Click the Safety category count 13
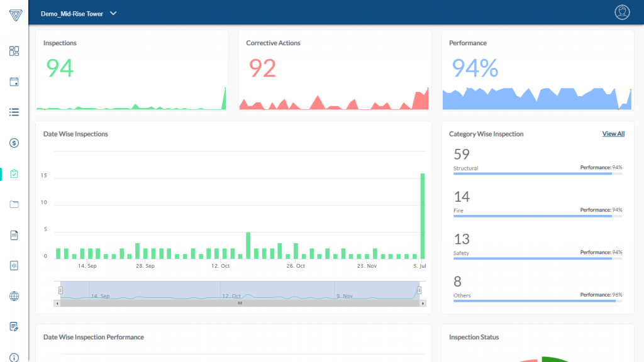 462,239
